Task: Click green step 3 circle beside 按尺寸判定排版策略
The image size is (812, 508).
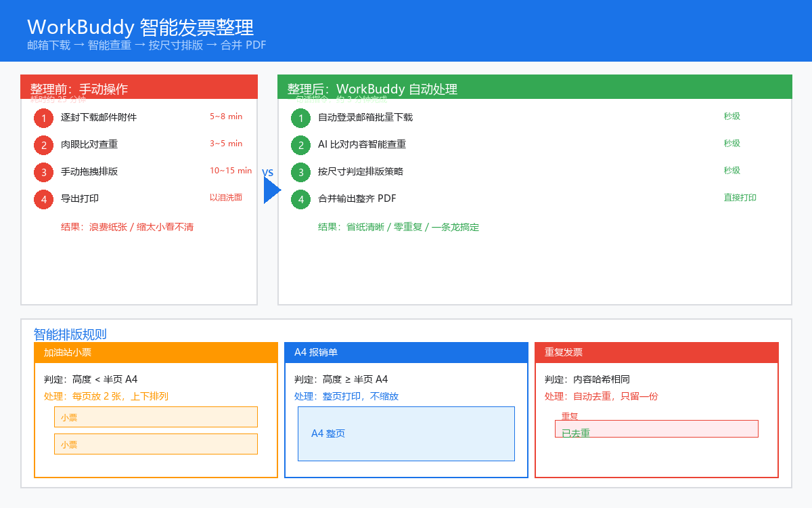Action: [300, 172]
